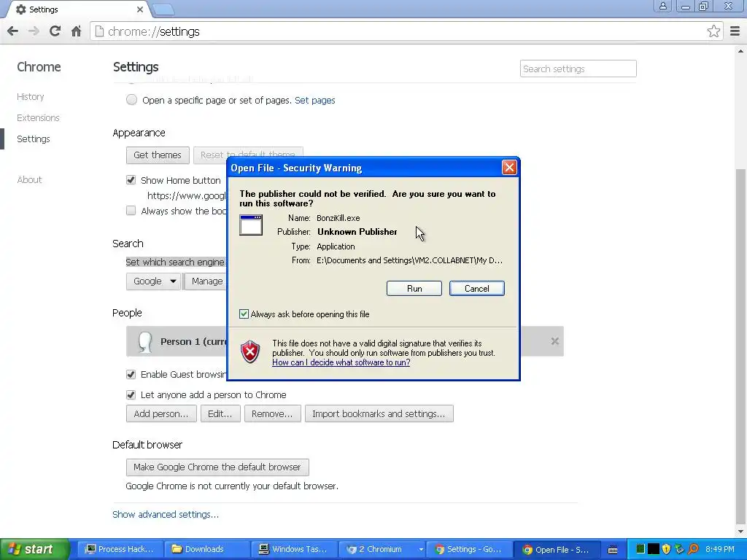747x560 pixels.
Task: Click the taskbar clock 8:49 PM
Action: pos(720,550)
